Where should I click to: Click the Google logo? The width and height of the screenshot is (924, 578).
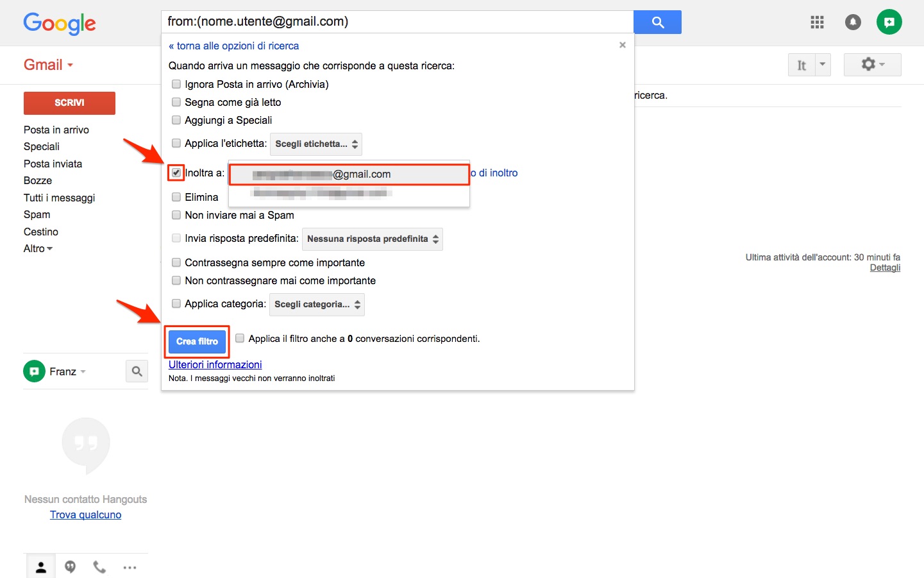[x=60, y=24]
